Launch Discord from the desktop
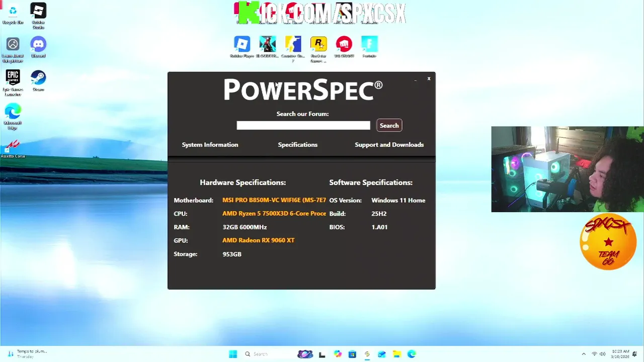 click(38, 47)
